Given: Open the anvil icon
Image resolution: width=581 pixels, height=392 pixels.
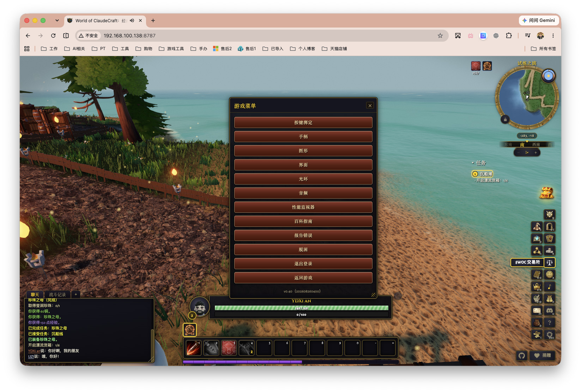Looking at the screenshot, I should 537,334.
